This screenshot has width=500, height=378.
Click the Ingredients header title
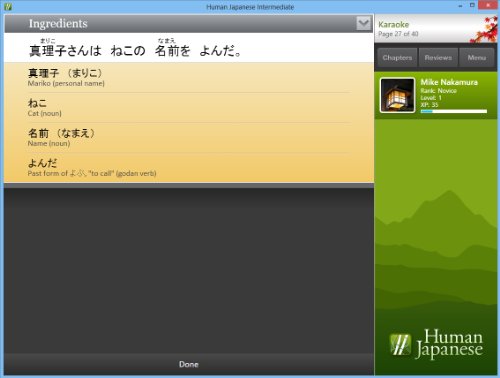tap(58, 24)
